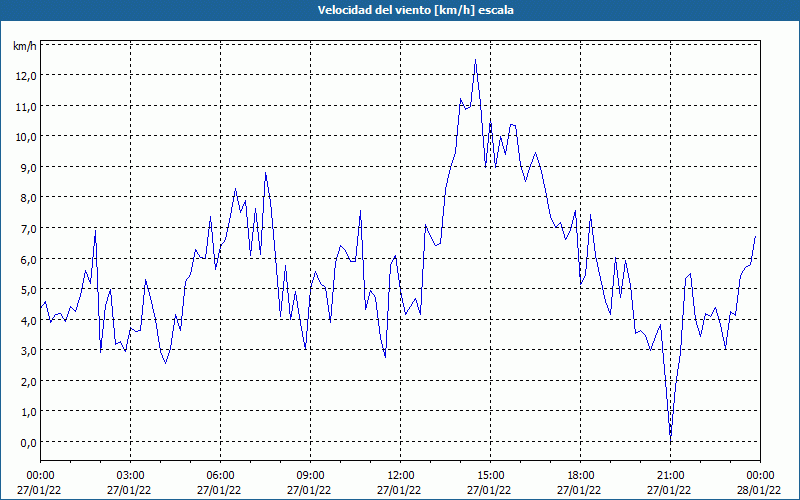Image resolution: width=800 pixels, height=500 pixels.
Task: Click the 12,0 y-axis value
Action: 26,76
